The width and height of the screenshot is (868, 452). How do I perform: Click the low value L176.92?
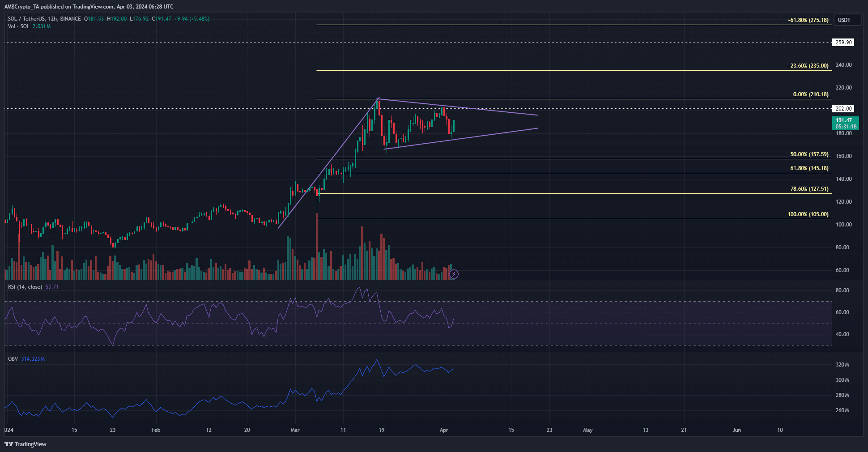click(x=139, y=19)
